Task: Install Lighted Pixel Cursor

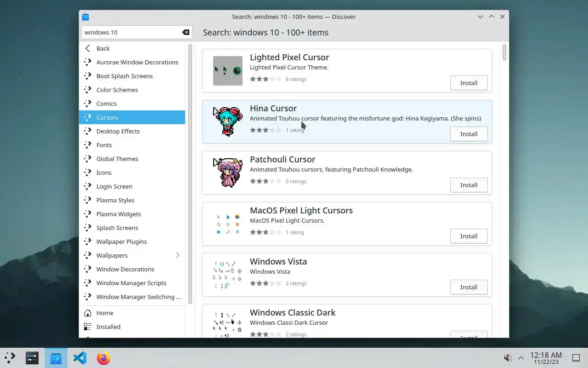Action: click(469, 83)
